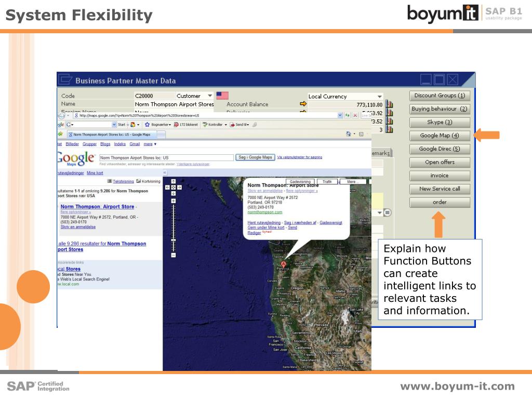Click the Google Map (4) function button

click(440, 136)
